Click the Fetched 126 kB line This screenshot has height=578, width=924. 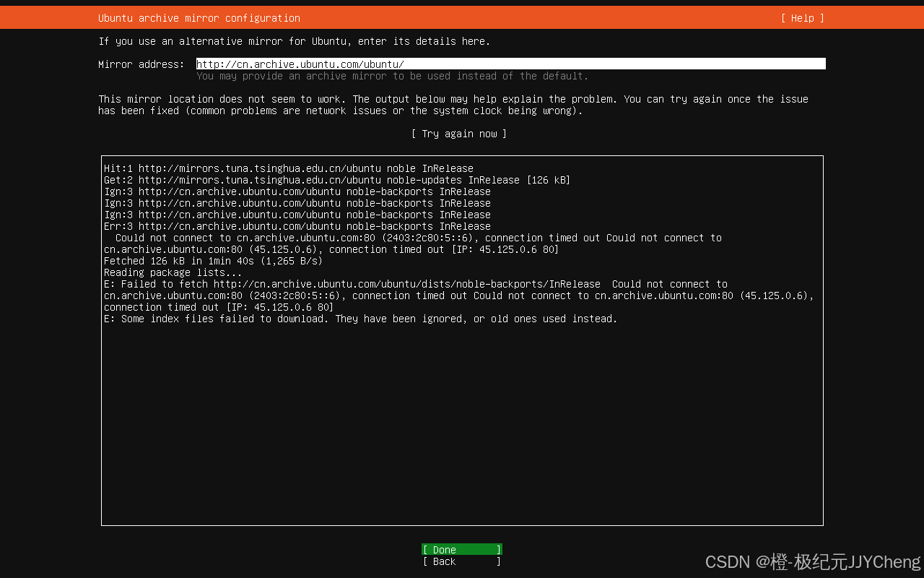tap(214, 261)
